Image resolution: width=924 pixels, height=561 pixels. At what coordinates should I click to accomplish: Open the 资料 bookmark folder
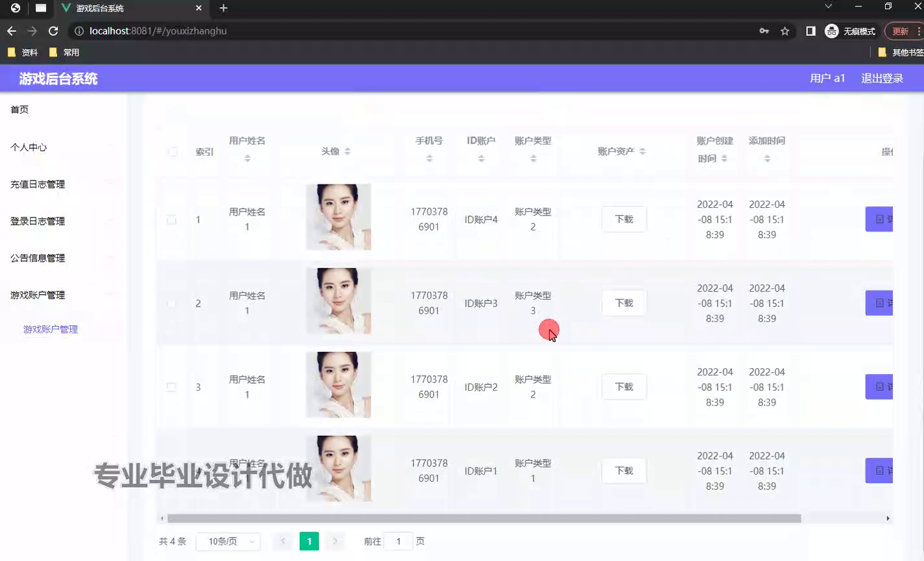click(x=23, y=52)
